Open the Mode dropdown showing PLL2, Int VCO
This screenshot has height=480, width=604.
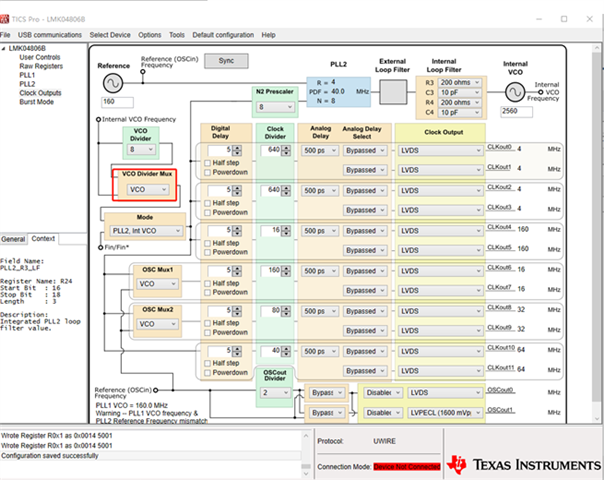click(x=146, y=231)
